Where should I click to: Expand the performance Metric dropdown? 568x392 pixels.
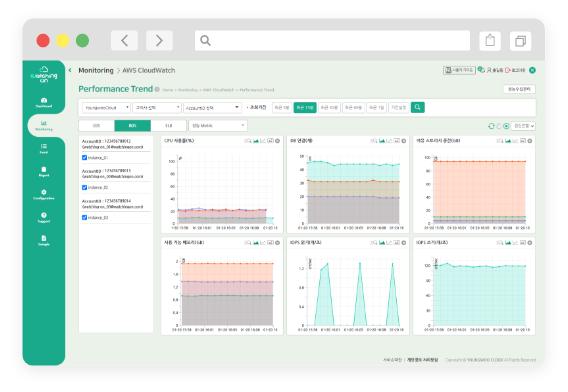218,126
